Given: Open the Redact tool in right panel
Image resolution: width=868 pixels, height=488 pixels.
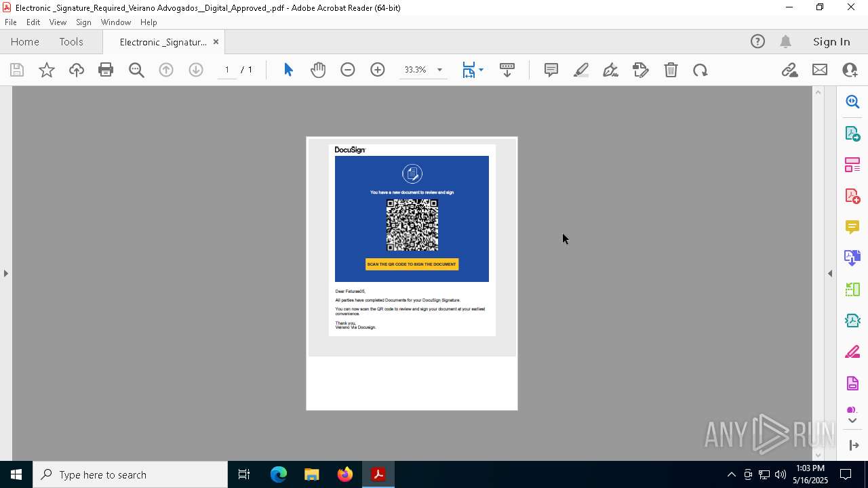Looking at the screenshot, I should (x=852, y=352).
